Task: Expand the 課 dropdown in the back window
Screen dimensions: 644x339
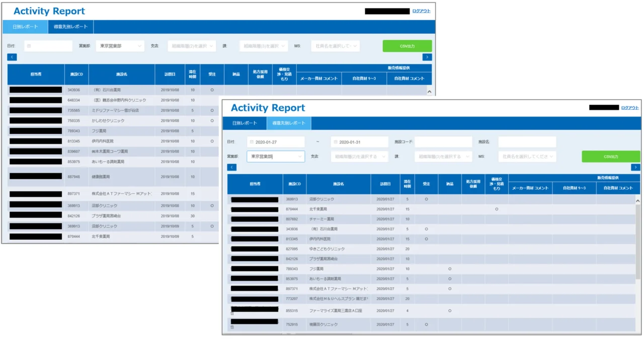Action: 263,46
